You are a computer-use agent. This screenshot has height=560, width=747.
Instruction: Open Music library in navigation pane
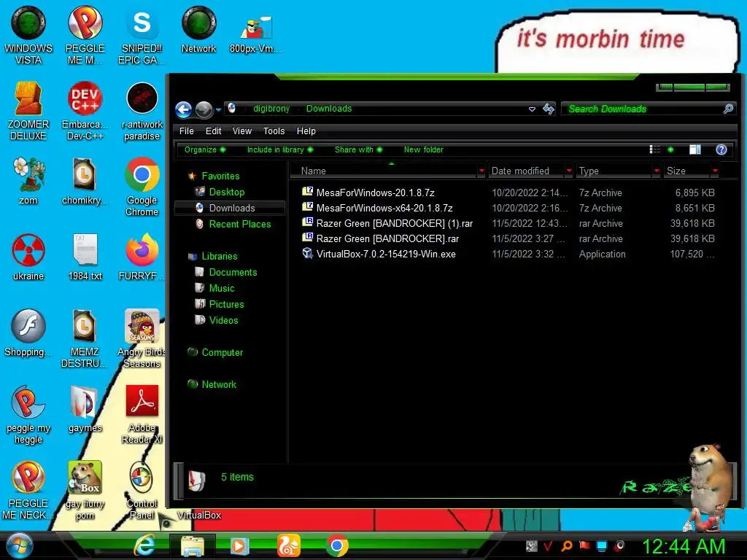coord(222,289)
